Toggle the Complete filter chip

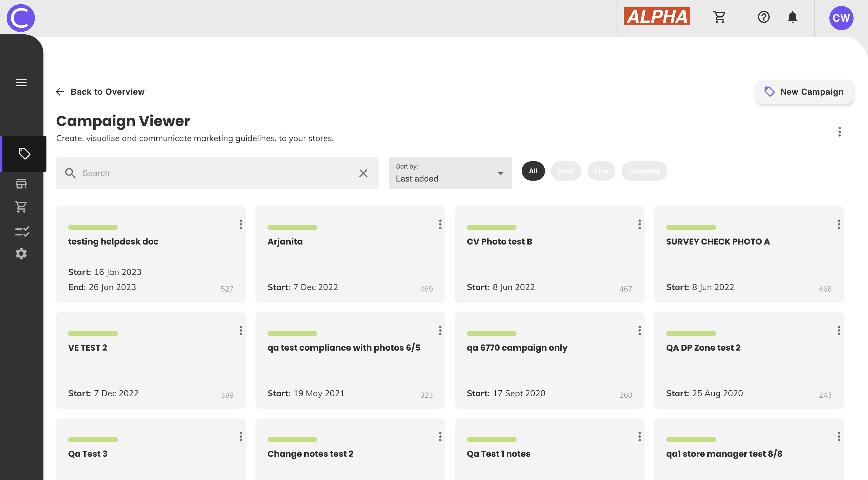[x=644, y=171]
